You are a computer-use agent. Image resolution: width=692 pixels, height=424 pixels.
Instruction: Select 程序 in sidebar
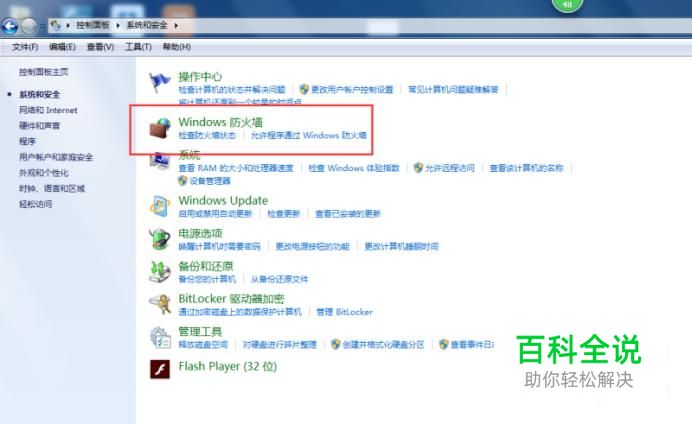[x=27, y=141]
